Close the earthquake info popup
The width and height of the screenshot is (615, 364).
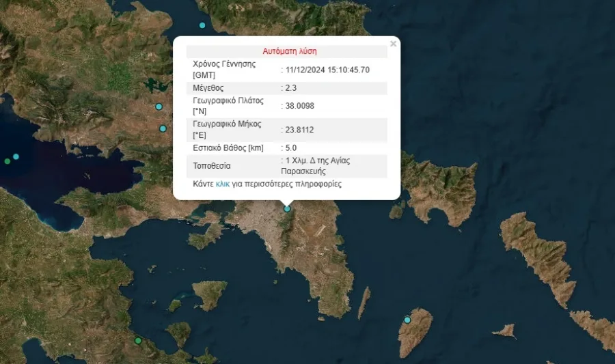click(393, 44)
